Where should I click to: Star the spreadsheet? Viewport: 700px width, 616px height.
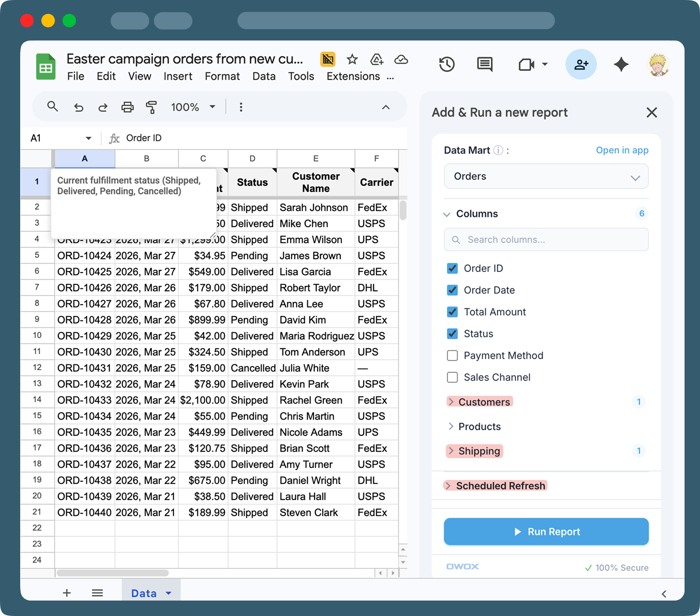click(352, 59)
